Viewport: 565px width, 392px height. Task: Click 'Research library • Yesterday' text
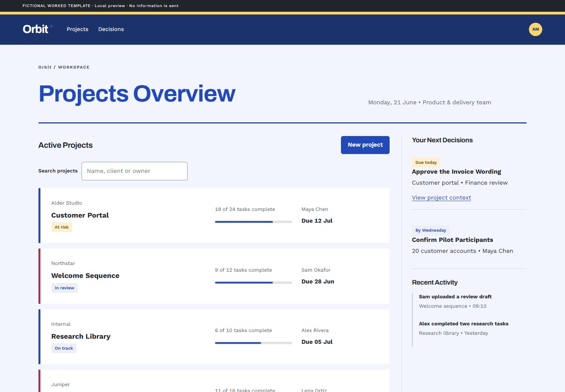(454, 333)
